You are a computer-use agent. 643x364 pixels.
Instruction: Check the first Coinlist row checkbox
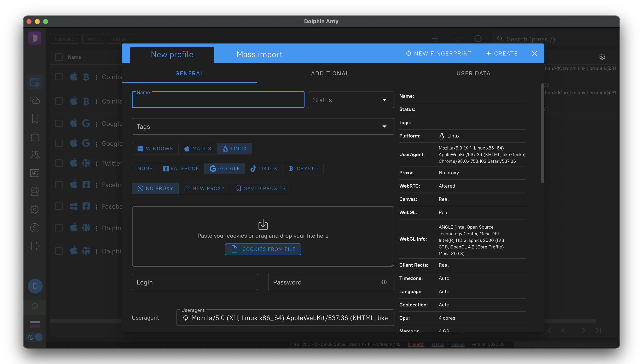tap(59, 76)
